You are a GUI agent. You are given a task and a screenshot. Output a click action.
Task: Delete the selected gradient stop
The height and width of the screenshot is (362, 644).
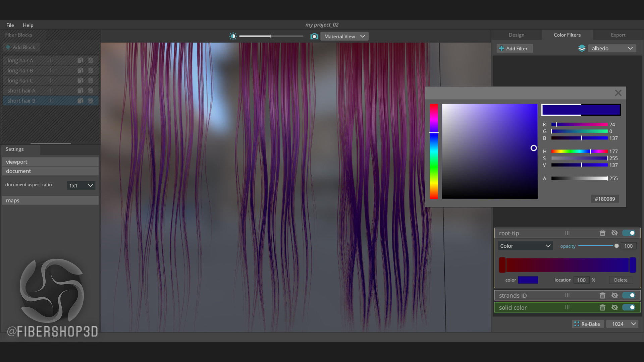pyautogui.click(x=621, y=280)
